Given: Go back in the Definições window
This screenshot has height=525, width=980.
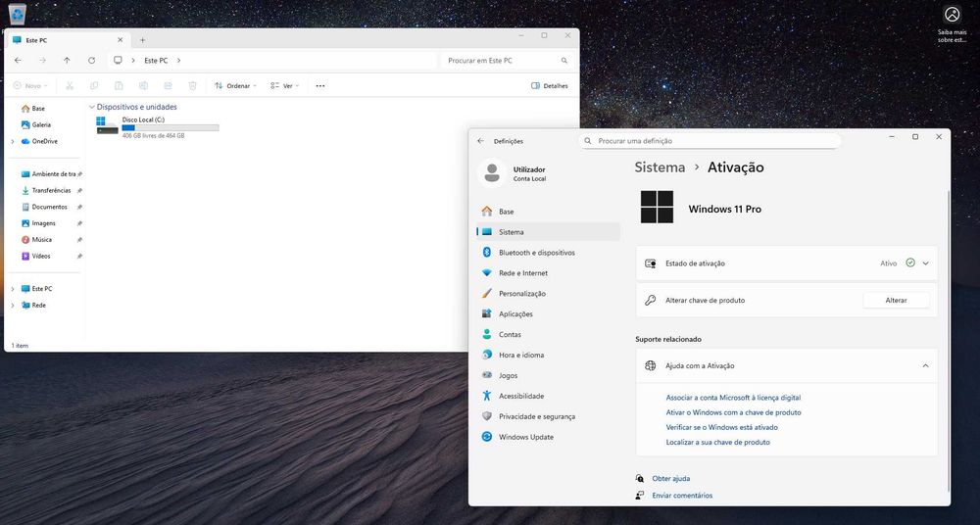Looking at the screenshot, I should 480,141.
